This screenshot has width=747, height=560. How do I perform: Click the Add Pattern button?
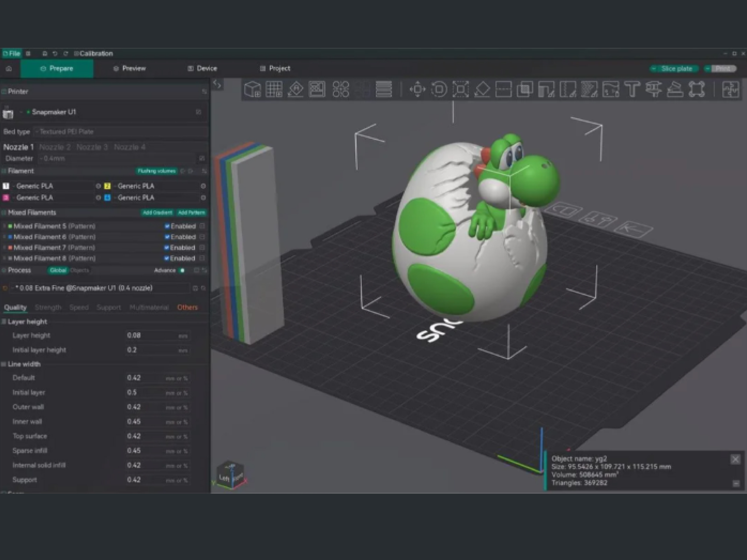[191, 213]
